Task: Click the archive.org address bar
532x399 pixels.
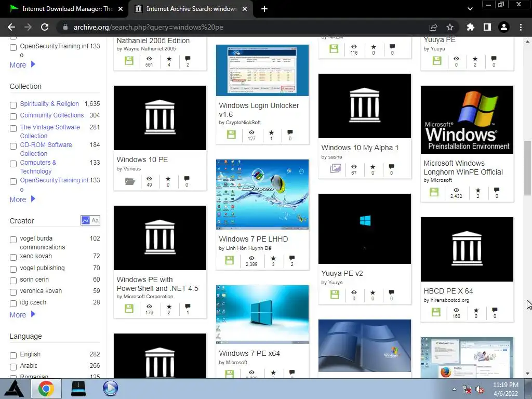Action: click(245, 27)
